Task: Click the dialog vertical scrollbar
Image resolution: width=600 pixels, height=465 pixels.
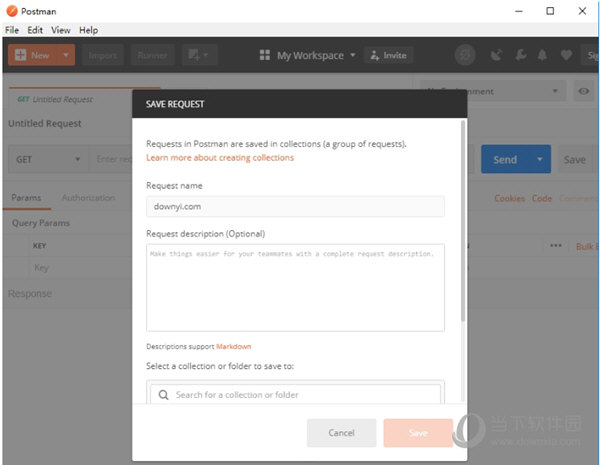Action: point(463,221)
